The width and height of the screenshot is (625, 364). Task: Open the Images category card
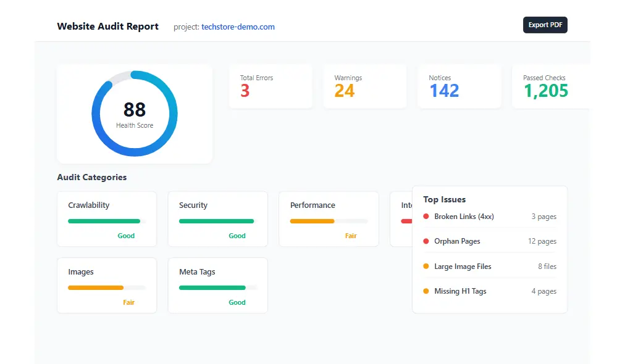click(x=107, y=286)
